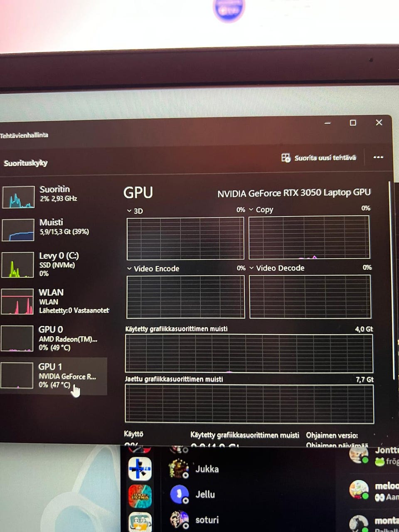Image resolution: width=399 pixels, height=532 pixels.
Task: Click the frög member avatar on the right
Action: (x=359, y=455)
